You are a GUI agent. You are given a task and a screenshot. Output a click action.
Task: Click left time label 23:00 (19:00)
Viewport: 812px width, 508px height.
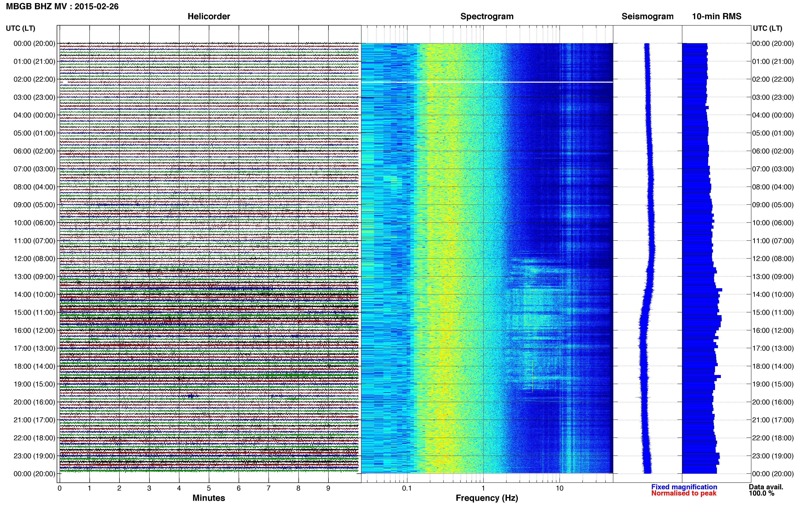point(34,456)
